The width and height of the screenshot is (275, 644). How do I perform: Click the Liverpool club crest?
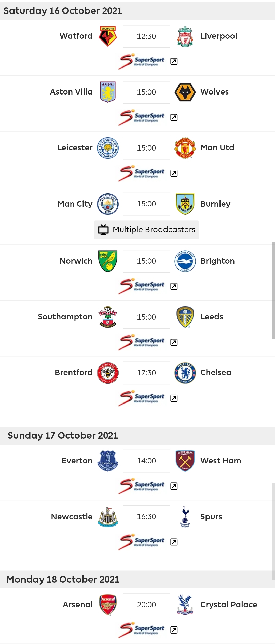click(x=185, y=36)
